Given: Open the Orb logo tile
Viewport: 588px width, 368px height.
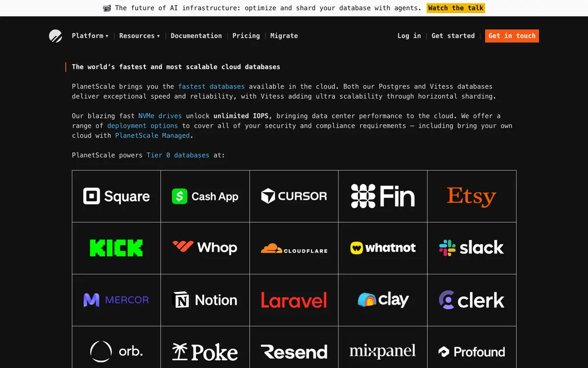Looking at the screenshot, I should click(x=116, y=347).
